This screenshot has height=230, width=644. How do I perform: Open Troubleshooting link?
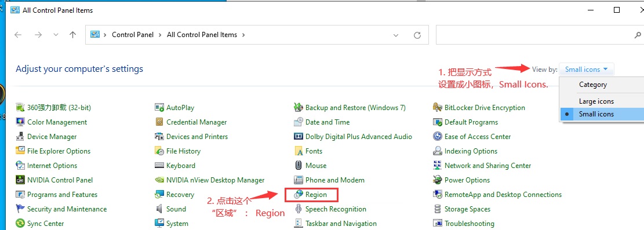coord(469,224)
